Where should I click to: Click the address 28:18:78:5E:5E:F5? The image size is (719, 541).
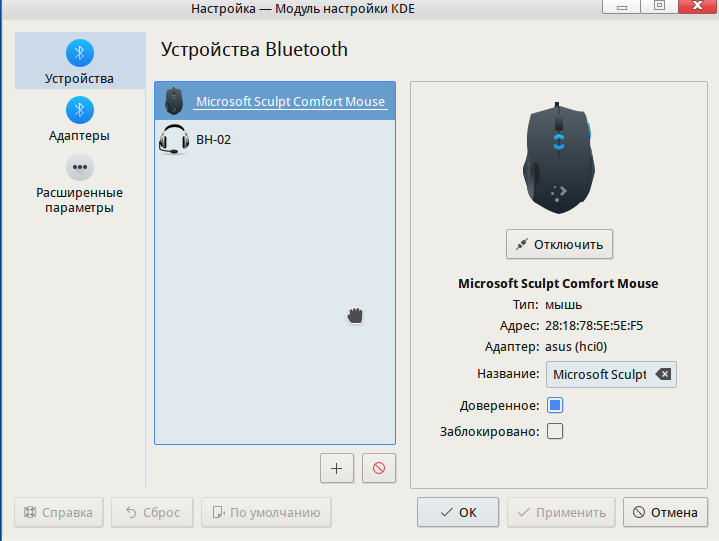point(594,326)
